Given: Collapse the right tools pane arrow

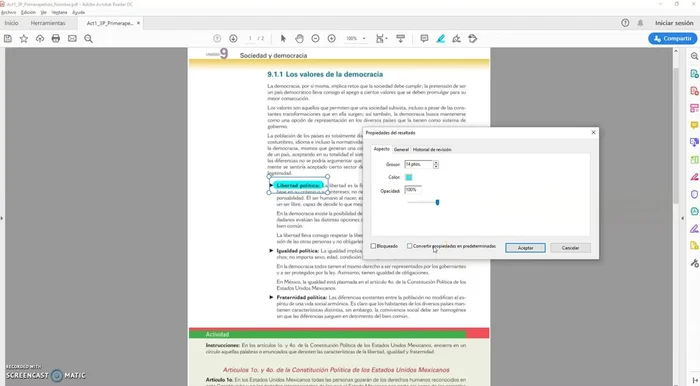Looking at the screenshot, I should coord(682,218).
